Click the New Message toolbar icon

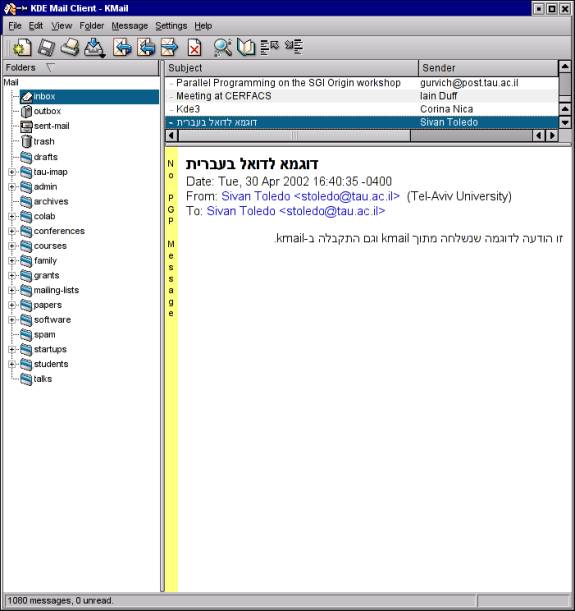[22, 48]
